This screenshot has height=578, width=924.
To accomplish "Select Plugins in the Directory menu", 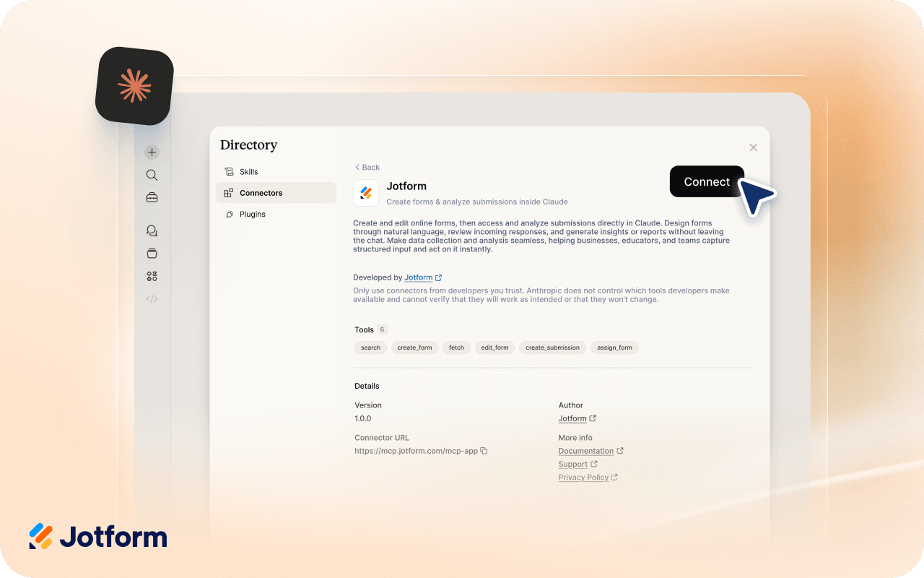I will [276, 214].
